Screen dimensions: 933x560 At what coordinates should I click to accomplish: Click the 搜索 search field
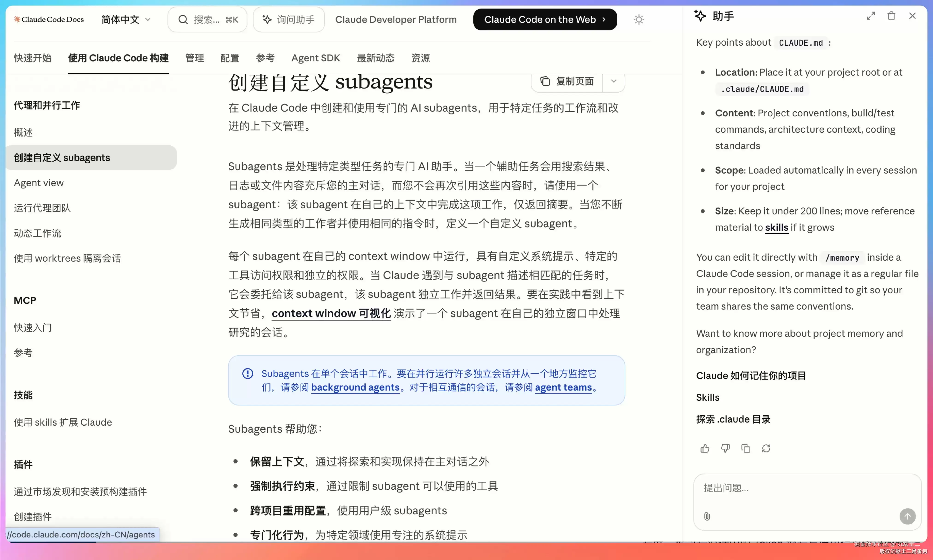207,19
